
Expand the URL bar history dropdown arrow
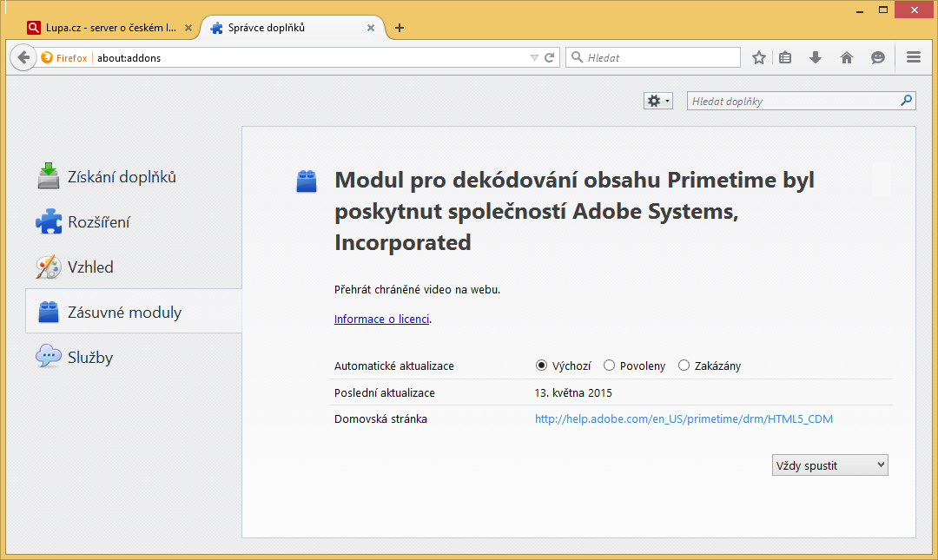(x=534, y=58)
